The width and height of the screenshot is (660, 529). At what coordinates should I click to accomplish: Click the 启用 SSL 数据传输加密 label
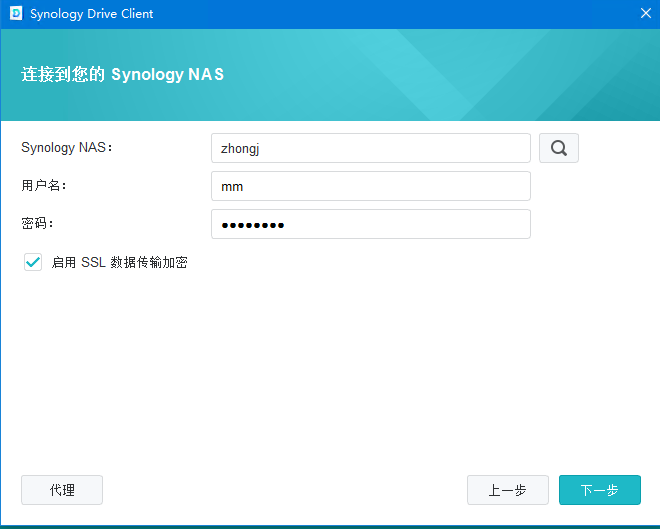tap(119, 262)
